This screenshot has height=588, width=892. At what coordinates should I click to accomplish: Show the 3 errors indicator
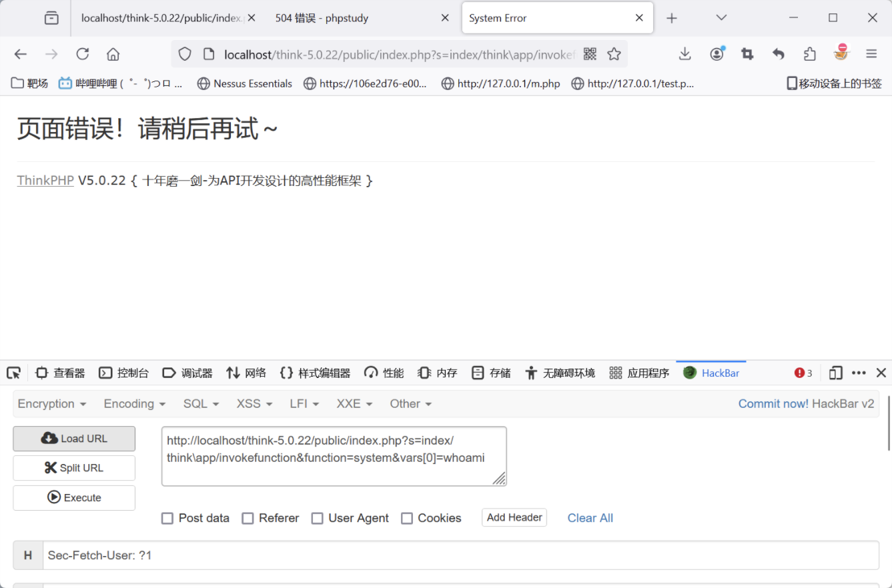[x=803, y=373]
